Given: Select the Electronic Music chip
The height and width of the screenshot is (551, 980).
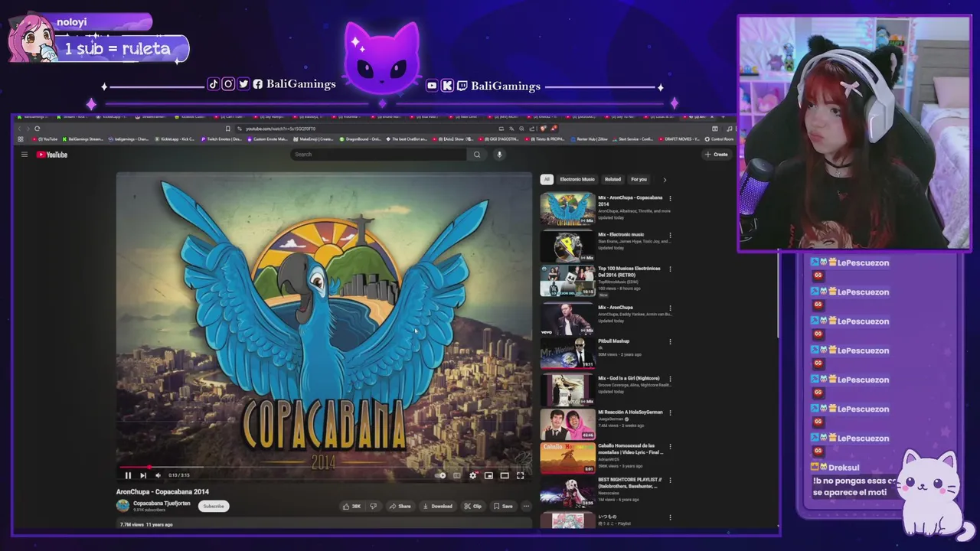Looking at the screenshot, I should coord(577,179).
